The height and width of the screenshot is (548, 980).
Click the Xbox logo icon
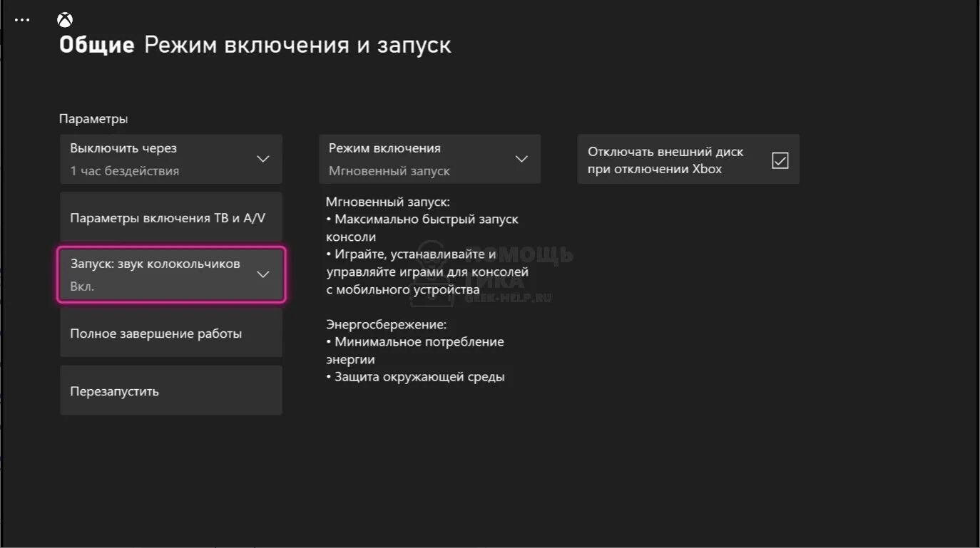click(x=65, y=19)
